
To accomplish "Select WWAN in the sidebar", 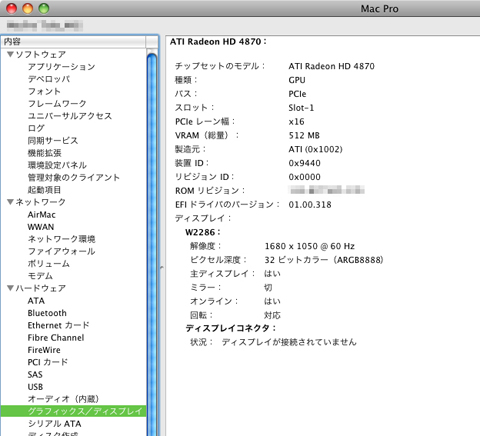I will (x=41, y=227).
